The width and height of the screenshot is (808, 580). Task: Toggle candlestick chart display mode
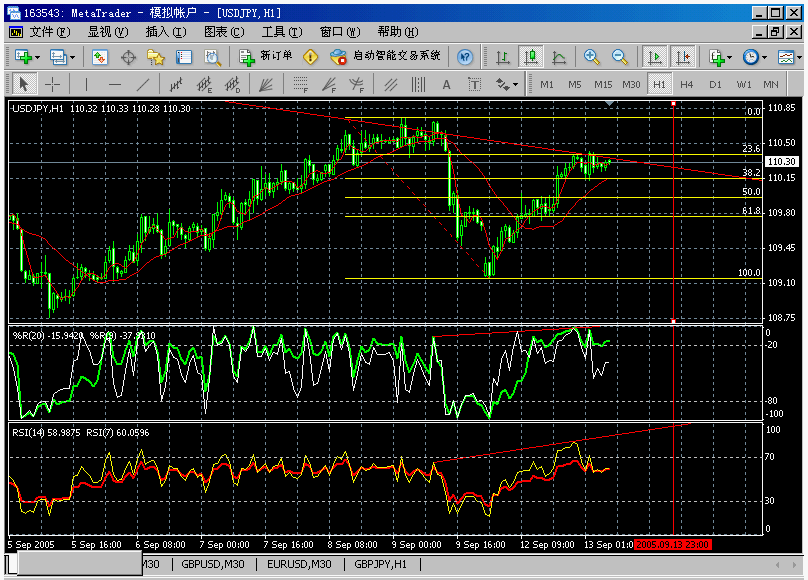coord(530,57)
